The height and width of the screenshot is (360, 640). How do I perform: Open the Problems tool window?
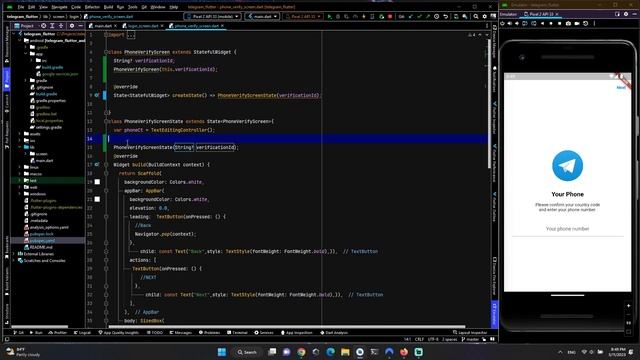point(209,333)
